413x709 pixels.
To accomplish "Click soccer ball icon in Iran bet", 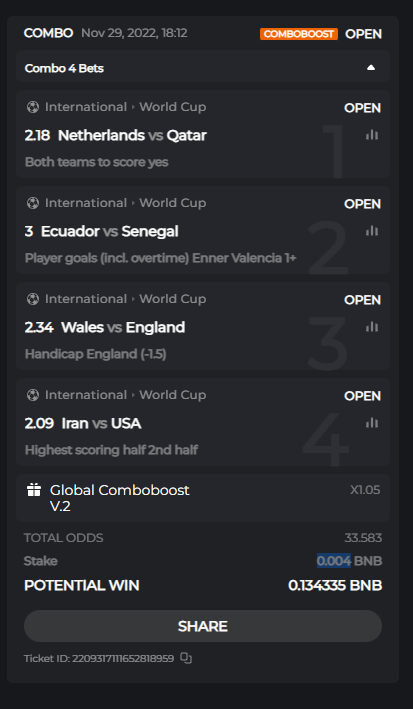I will pos(33,395).
